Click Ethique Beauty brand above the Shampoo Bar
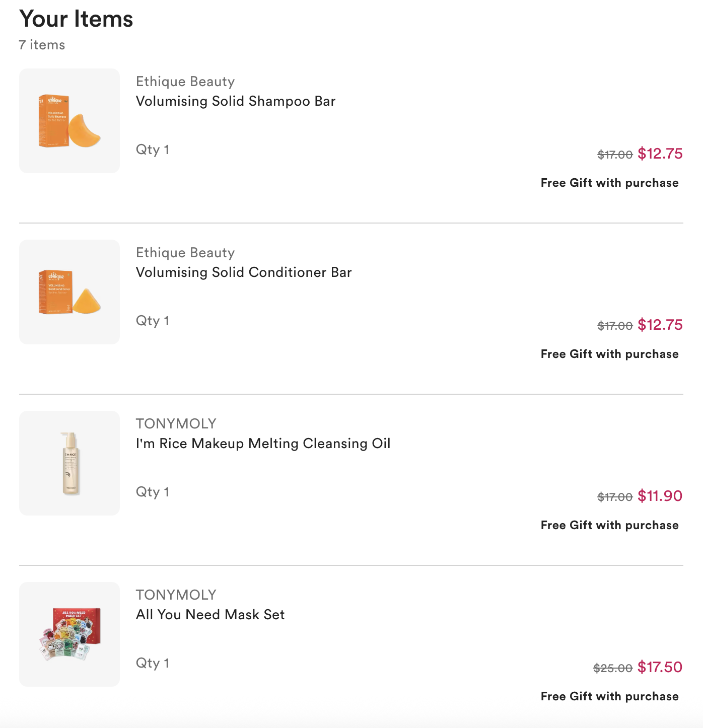Image resolution: width=703 pixels, height=728 pixels. [185, 82]
